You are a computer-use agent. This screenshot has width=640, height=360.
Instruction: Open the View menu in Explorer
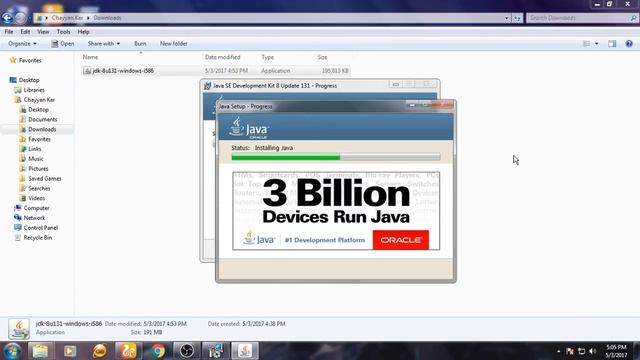tap(43, 32)
